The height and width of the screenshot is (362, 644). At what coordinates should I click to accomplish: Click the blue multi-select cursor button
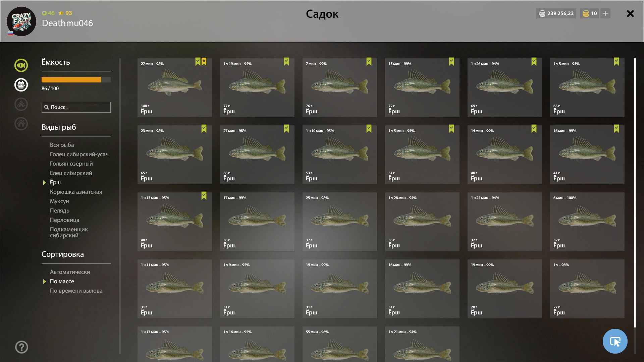[x=615, y=341]
